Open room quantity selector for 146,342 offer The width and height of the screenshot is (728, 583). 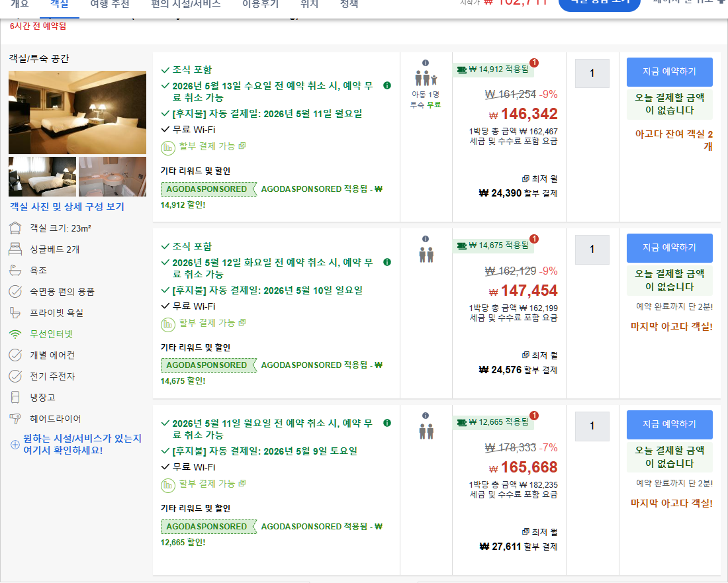[592, 73]
